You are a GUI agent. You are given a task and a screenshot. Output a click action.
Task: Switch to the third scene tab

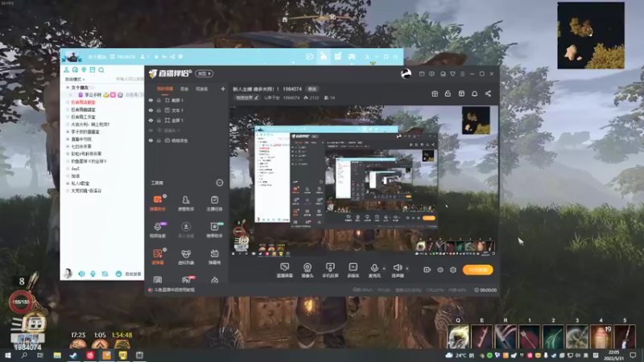click(202, 89)
